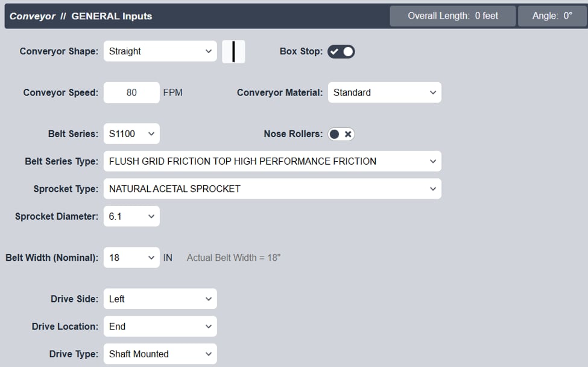The height and width of the screenshot is (367, 588).
Task: Click the Conveyor Material label
Action: coord(280,93)
